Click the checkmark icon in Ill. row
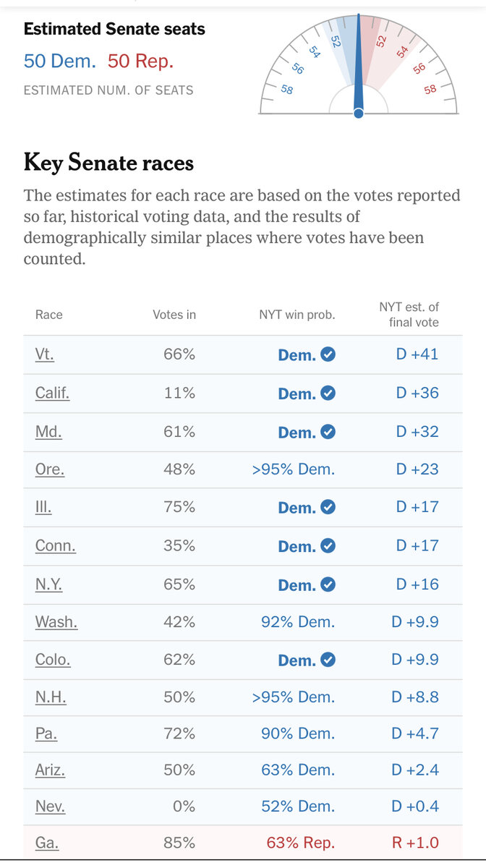The image size is (486, 868). click(x=328, y=508)
